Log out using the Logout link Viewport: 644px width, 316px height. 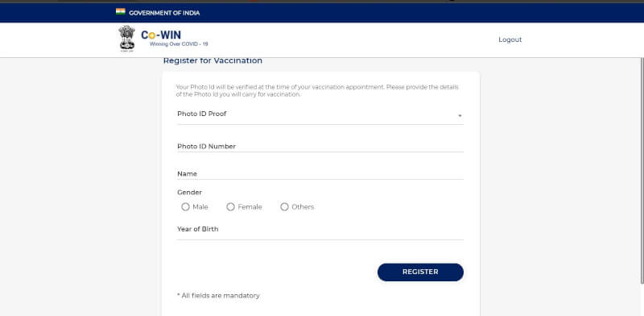[x=510, y=40]
